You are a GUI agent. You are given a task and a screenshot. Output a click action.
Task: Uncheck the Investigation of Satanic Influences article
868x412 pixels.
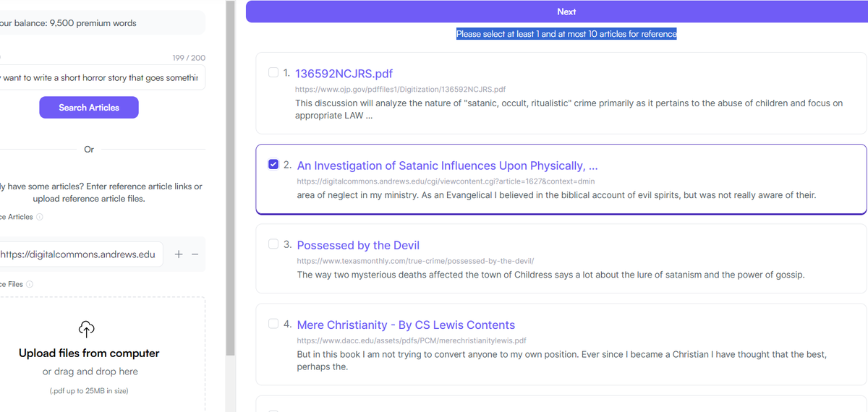click(x=273, y=164)
